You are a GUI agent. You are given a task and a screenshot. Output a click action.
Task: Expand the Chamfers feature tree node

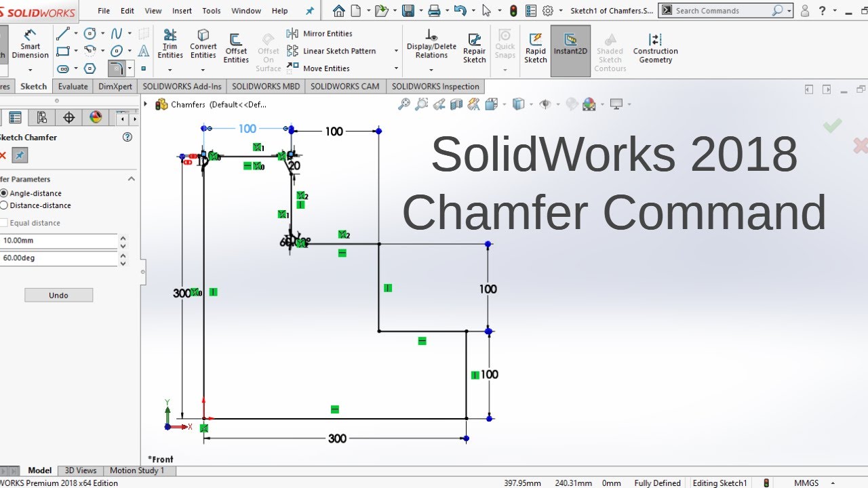point(145,104)
